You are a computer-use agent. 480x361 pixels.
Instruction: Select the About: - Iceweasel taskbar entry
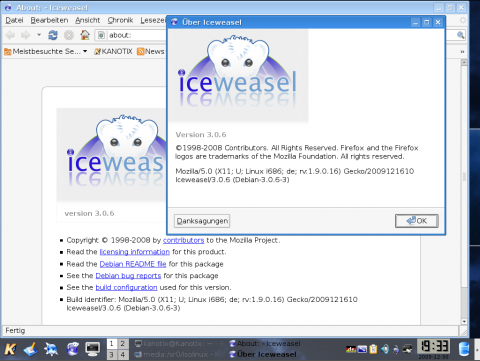tap(265, 344)
